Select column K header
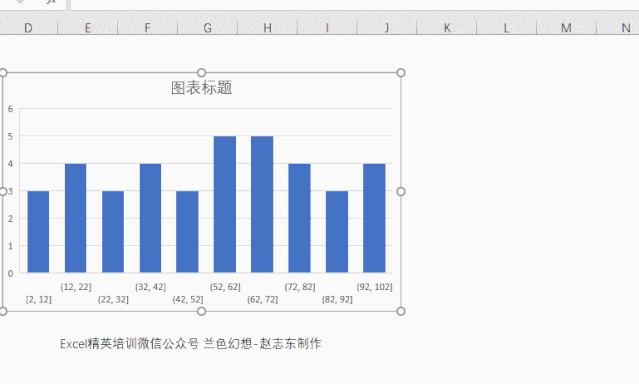This screenshot has width=639, height=384. (447, 28)
